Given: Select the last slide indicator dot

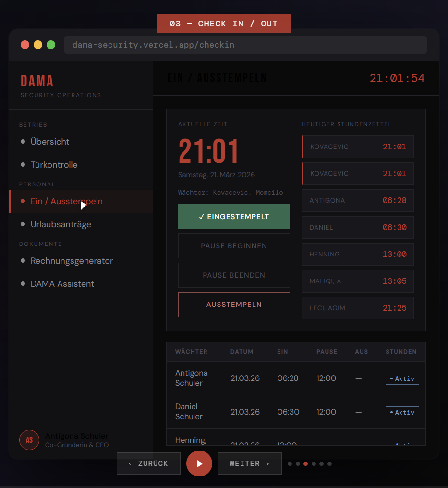Looking at the screenshot, I should [x=329, y=464].
